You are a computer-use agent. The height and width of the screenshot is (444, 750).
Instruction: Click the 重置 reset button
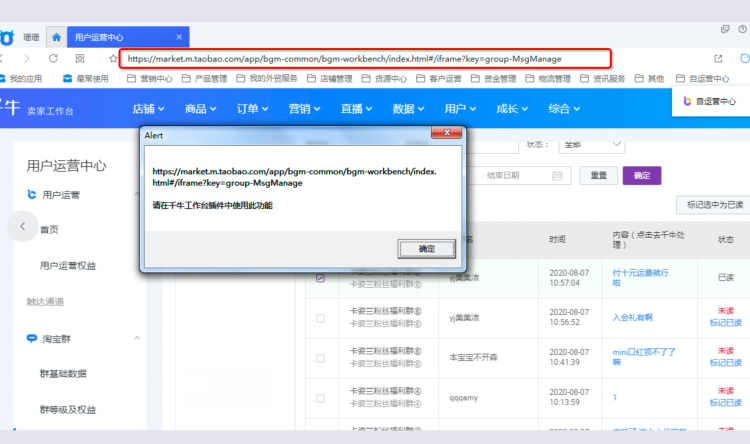point(598,176)
